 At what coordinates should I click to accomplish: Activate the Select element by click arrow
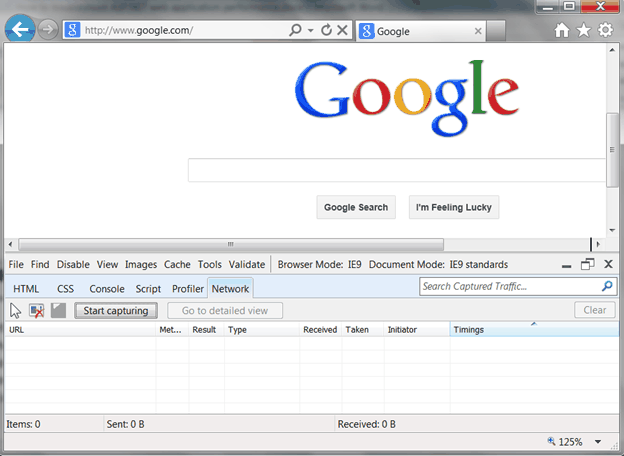pyautogui.click(x=15, y=311)
